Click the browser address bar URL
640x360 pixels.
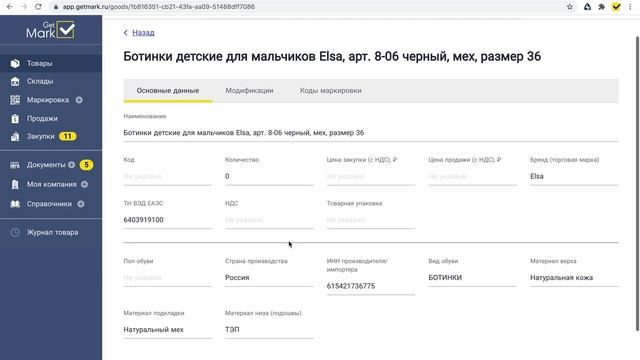coord(159,7)
